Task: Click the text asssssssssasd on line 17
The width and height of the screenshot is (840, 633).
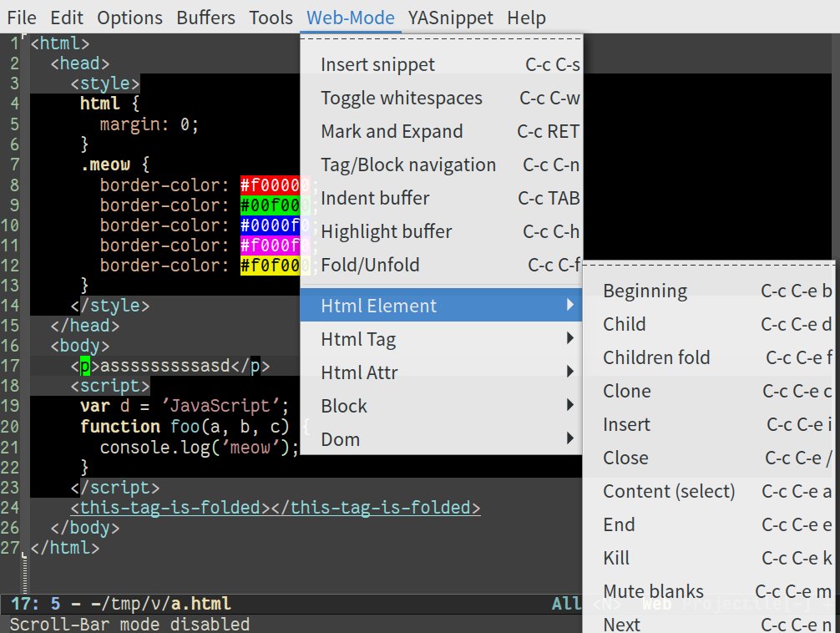Action: (165, 366)
